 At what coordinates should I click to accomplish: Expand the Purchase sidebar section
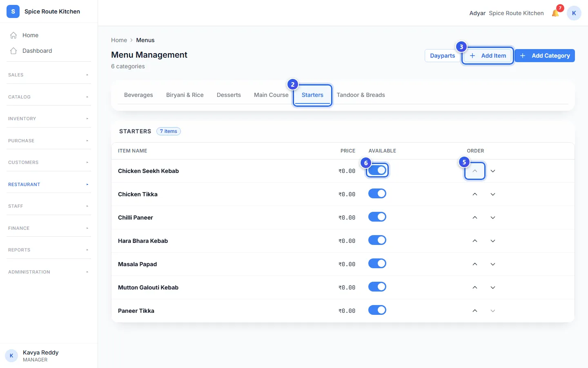[x=49, y=141]
